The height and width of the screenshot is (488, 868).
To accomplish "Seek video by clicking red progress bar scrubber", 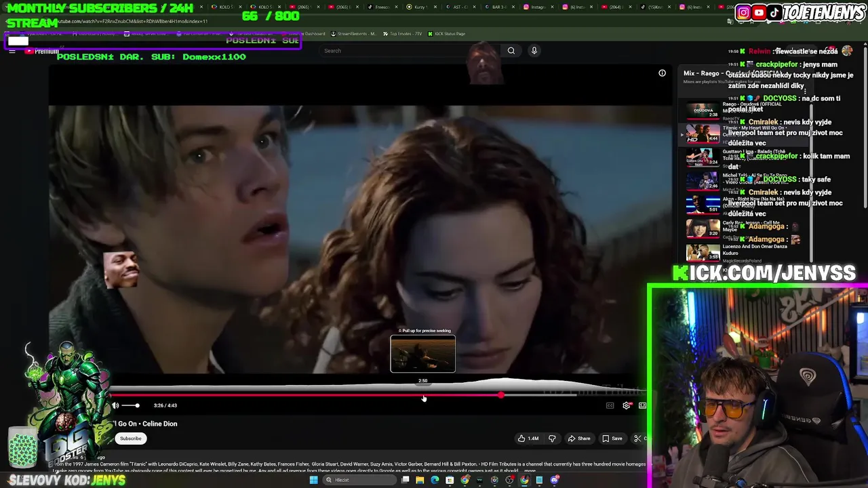I will (500, 395).
